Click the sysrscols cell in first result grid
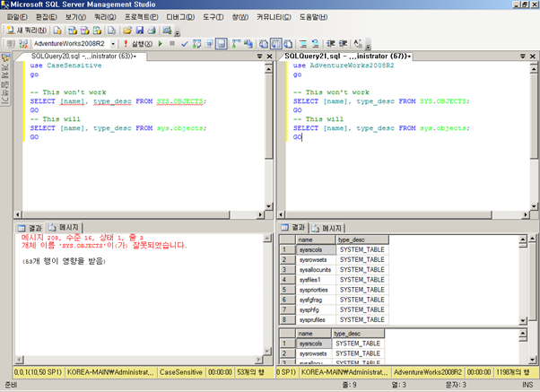Image resolution: width=540 pixels, height=392 pixels. pos(316,249)
